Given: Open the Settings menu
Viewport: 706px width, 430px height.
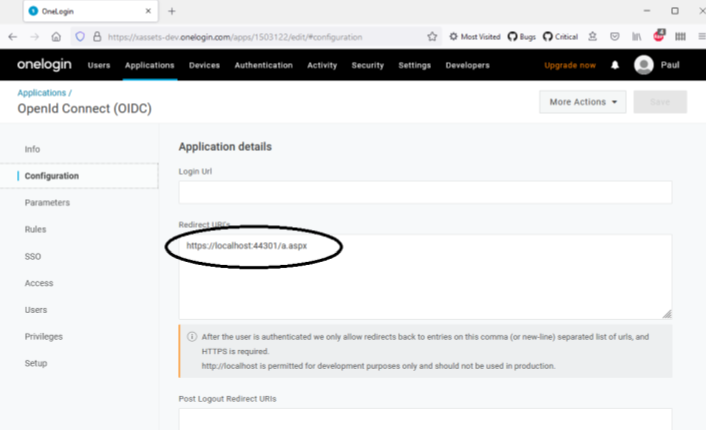Looking at the screenshot, I should point(414,65).
